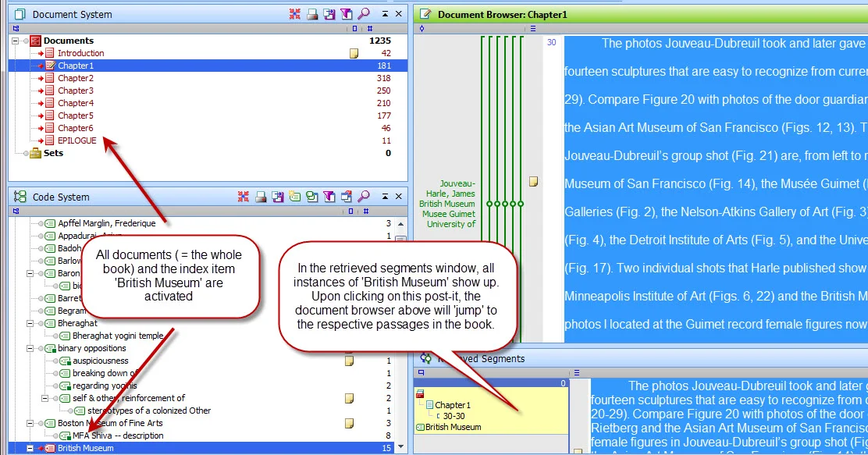Click the lines icon in Document Browser header
The height and width of the screenshot is (455, 868).
tap(533, 28)
